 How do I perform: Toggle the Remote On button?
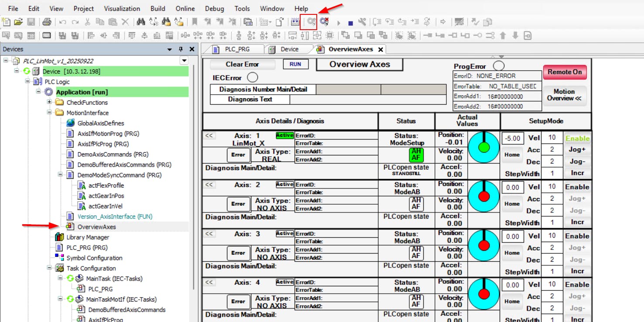point(565,72)
